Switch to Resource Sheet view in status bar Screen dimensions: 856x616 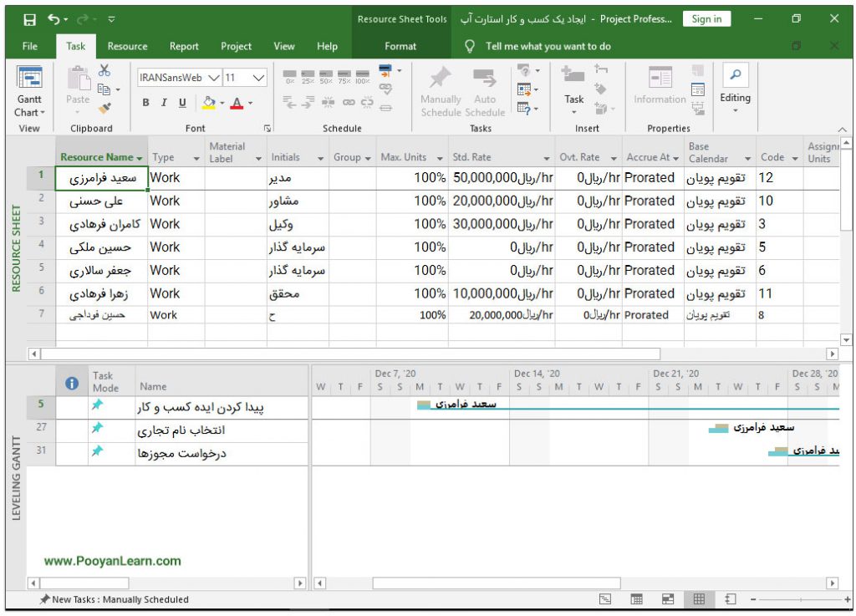coord(699,599)
